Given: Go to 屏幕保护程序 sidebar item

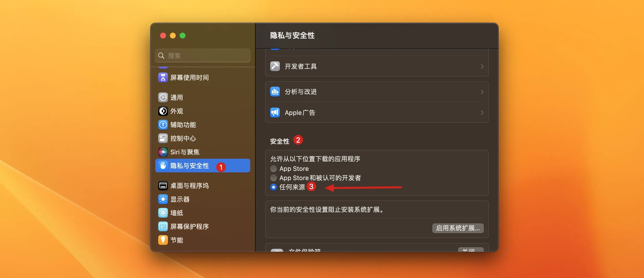Looking at the screenshot, I should [x=189, y=226].
